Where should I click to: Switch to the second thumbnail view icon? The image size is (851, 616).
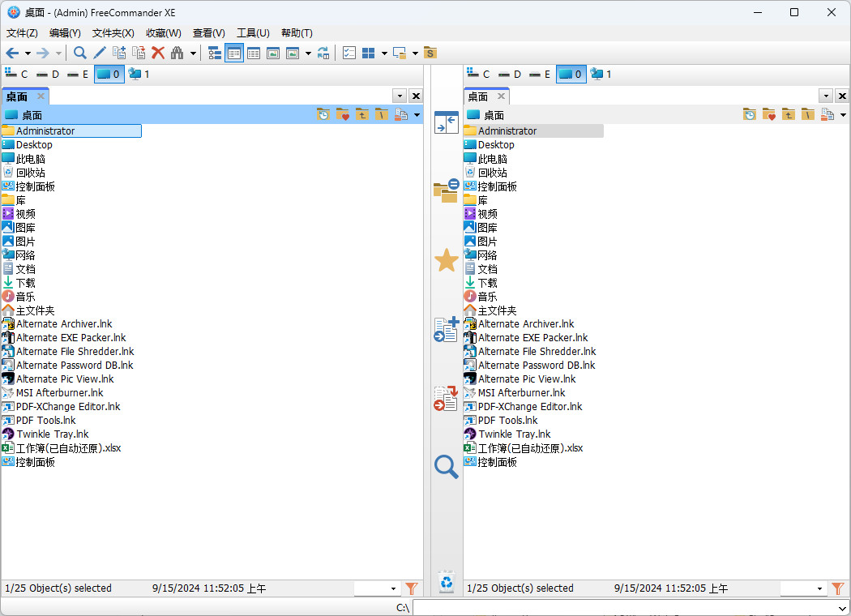point(293,53)
